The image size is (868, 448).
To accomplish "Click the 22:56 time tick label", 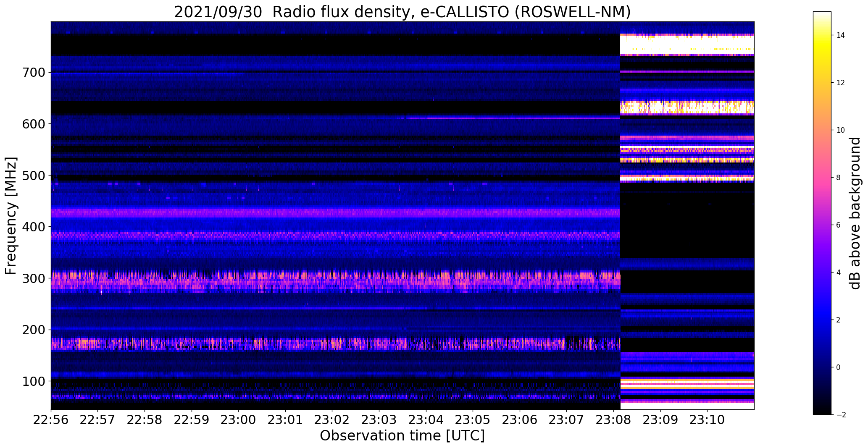I will (51, 420).
